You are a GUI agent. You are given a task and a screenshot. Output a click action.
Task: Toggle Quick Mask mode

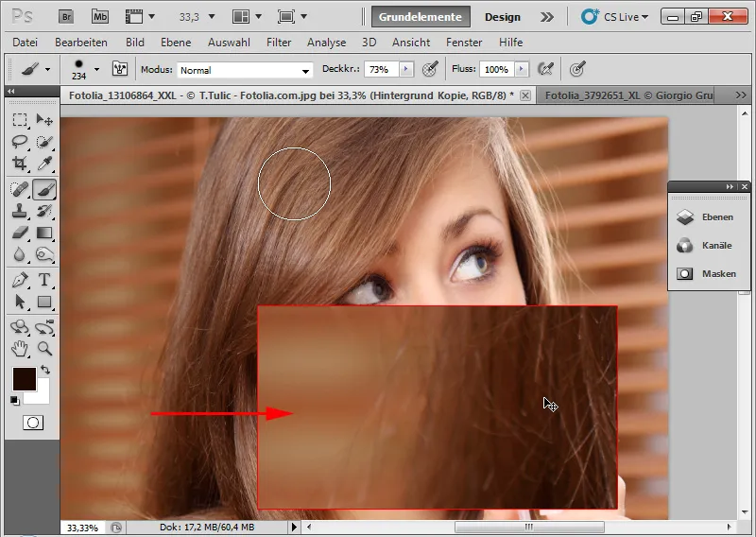(33, 424)
